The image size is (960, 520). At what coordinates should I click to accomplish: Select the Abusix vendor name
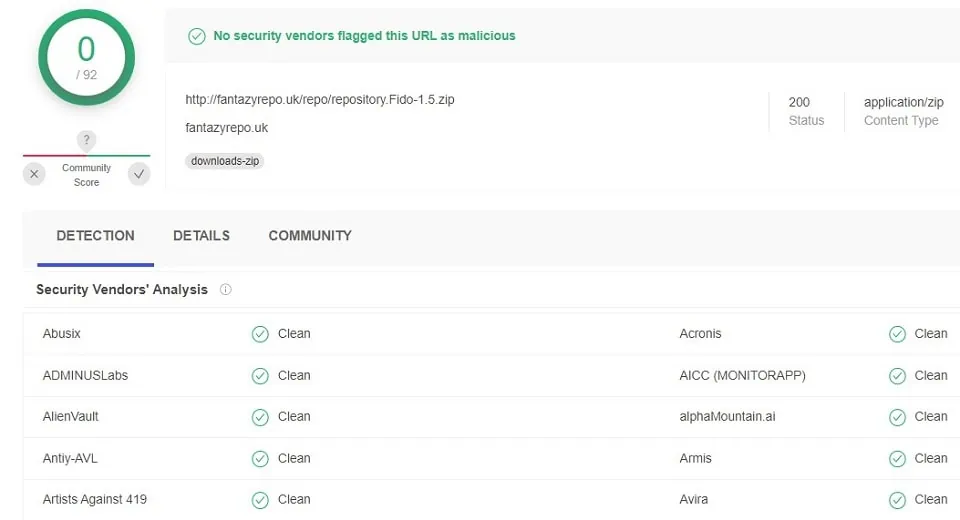[61, 334]
